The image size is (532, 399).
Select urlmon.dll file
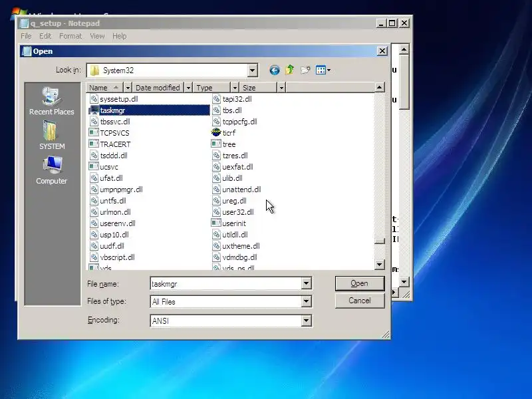point(110,212)
